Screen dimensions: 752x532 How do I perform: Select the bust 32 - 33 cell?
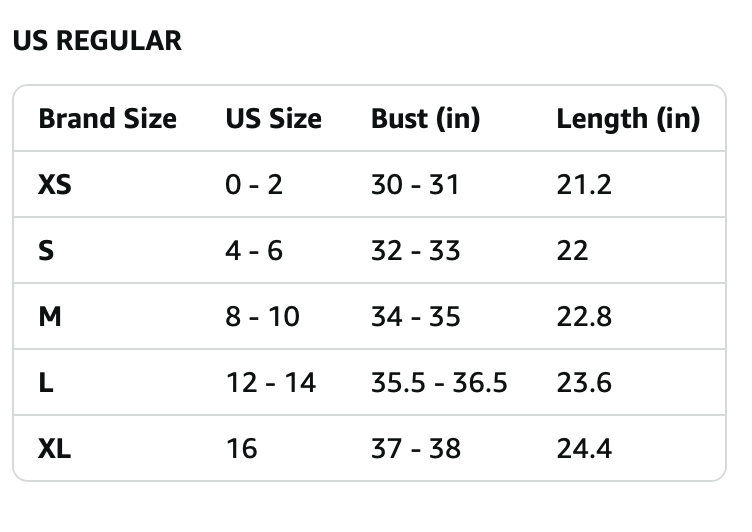(x=415, y=250)
